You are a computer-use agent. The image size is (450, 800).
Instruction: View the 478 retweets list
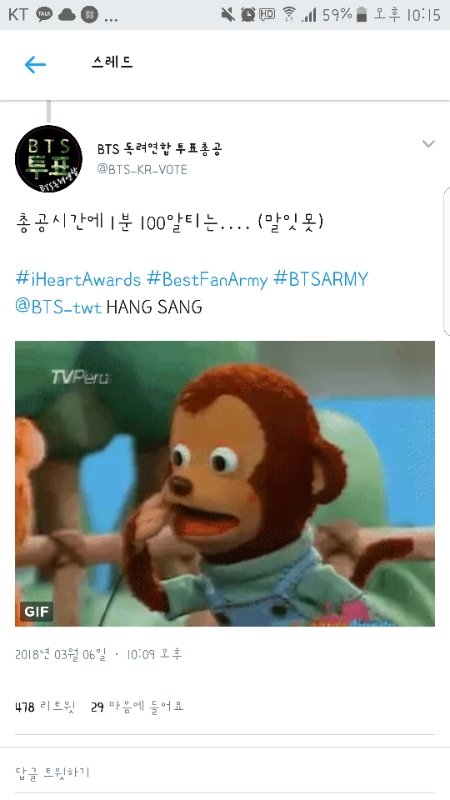pyautogui.click(x=45, y=707)
